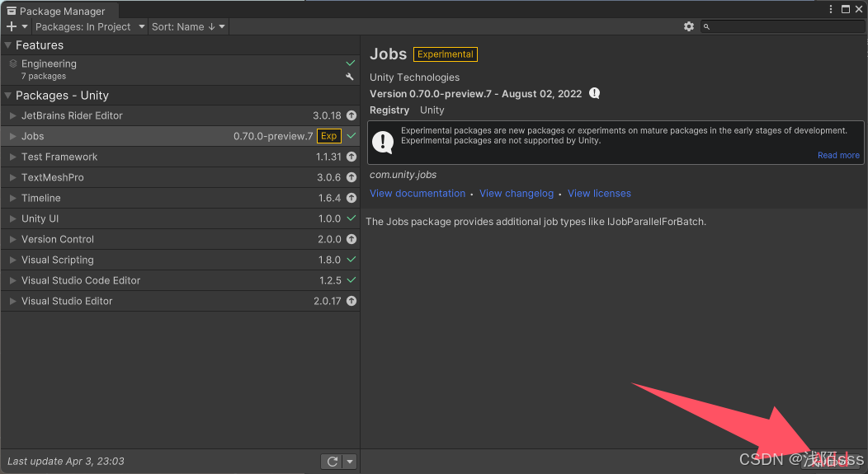The image size is (868, 474).
Task: Click the plus add package icon
Action: click(x=11, y=26)
